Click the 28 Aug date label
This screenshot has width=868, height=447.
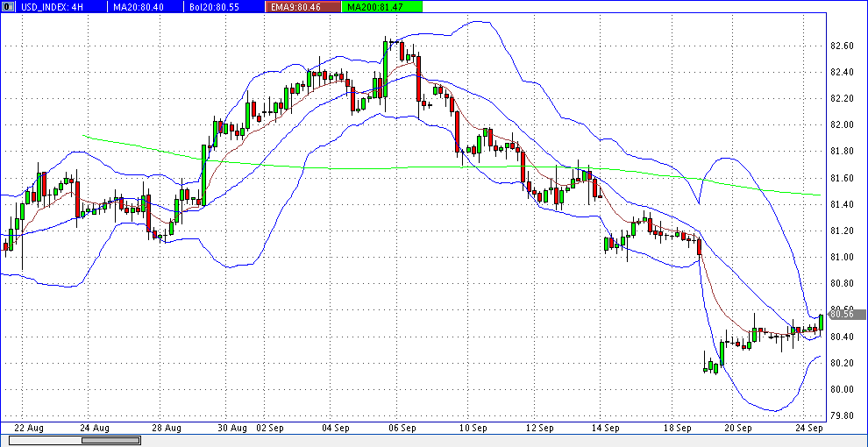coord(167,429)
